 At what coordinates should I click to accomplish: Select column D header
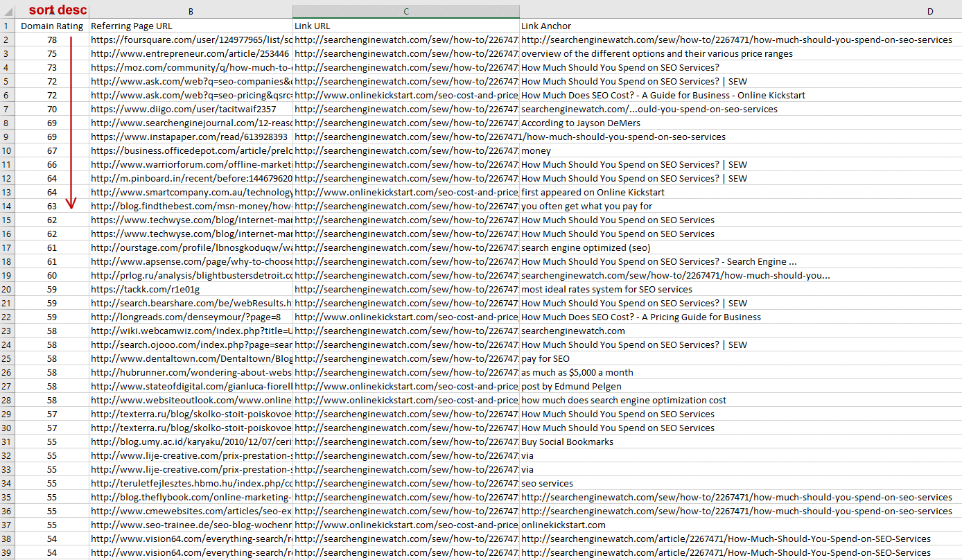click(740, 12)
